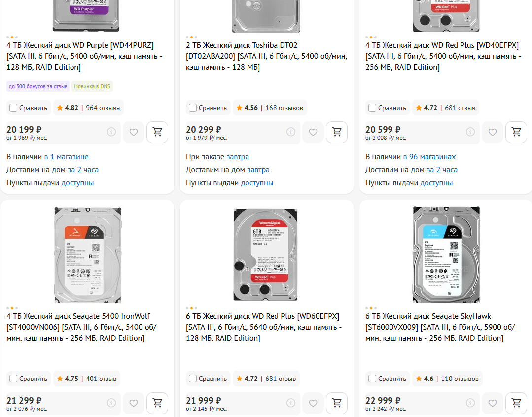Enable Сравнить for Seagate IronWolf
Screen dimensions: 532x417
13,379
